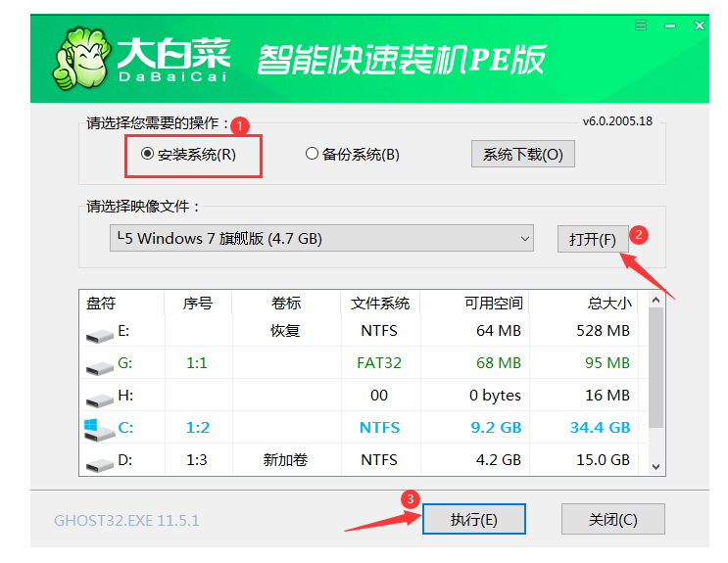Click the 15.0 GB total size cell
The image size is (728, 563).
point(604,460)
